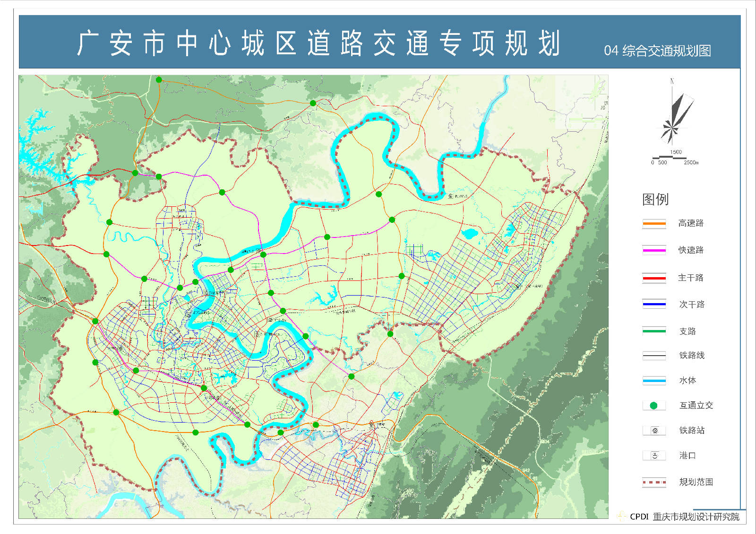756x534 pixels.
Task: Click the orange expressway legend swatch
Action: click(x=654, y=223)
